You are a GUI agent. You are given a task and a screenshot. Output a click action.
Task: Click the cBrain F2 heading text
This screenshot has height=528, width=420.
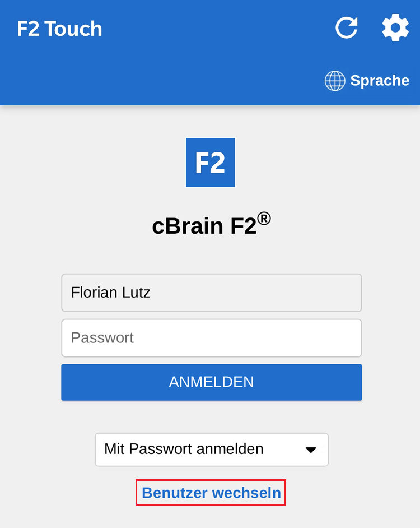click(204, 226)
